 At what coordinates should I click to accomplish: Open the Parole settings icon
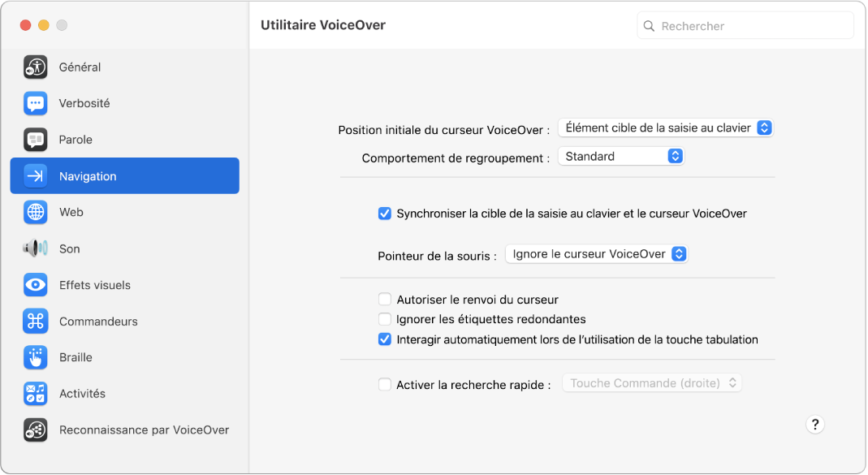[35, 139]
